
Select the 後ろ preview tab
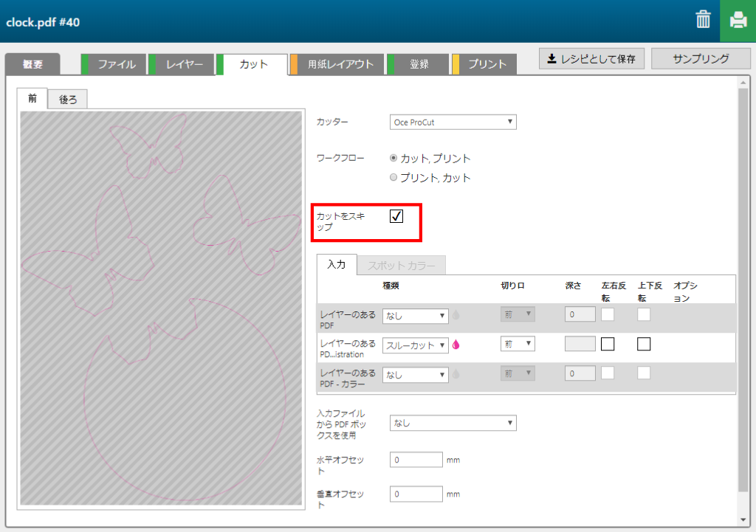[67, 100]
